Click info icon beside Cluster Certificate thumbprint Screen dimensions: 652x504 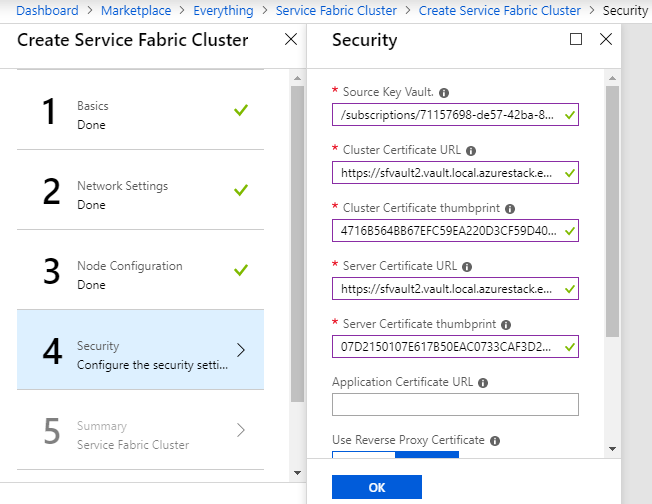[x=510, y=209]
